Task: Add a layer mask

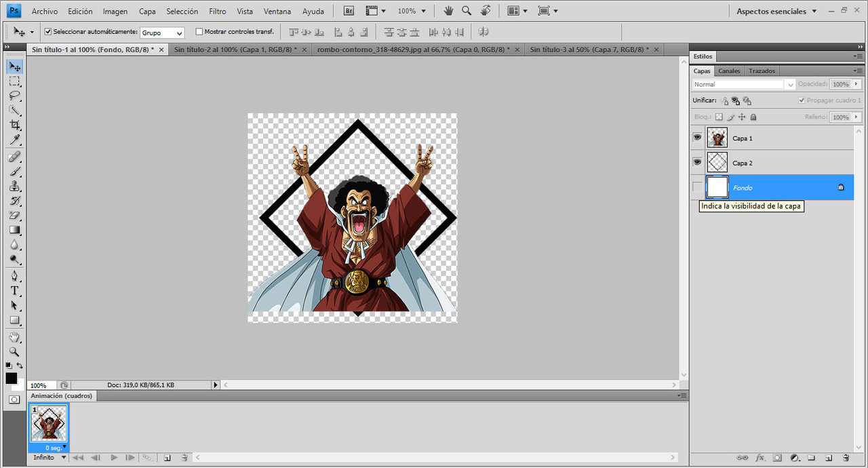Action: [x=777, y=458]
